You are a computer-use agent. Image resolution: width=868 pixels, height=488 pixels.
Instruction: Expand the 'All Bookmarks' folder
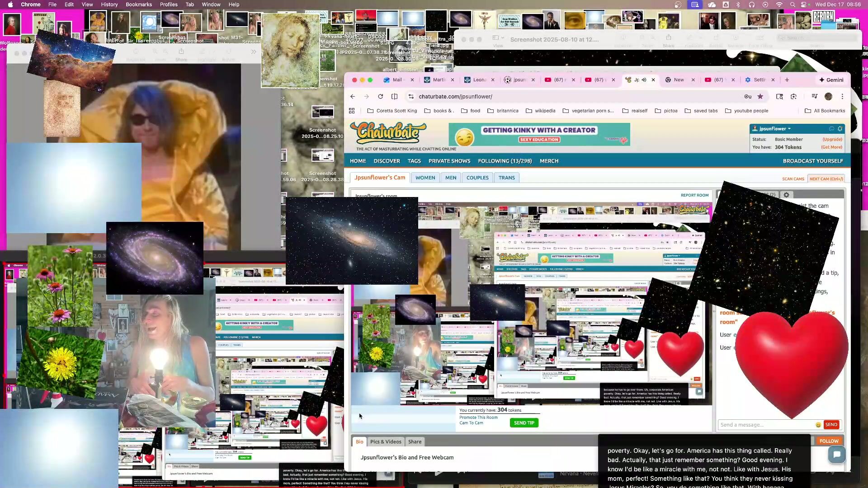point(825,111)
